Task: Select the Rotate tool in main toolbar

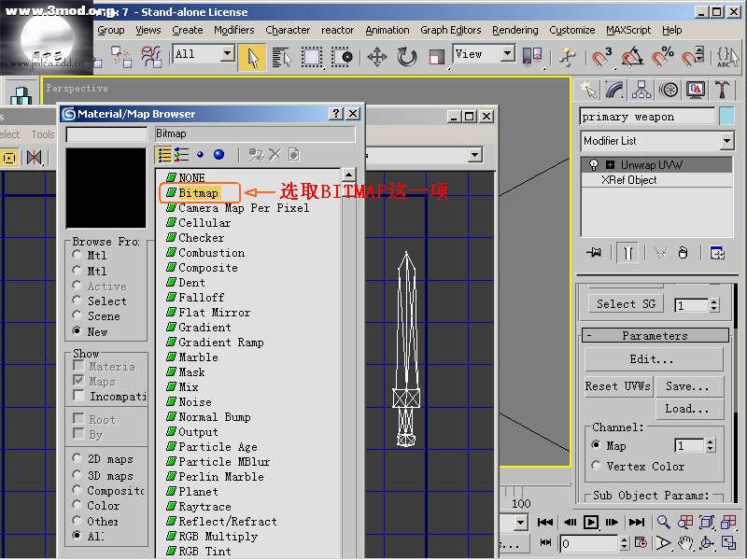Action: [x=407, y=57]
